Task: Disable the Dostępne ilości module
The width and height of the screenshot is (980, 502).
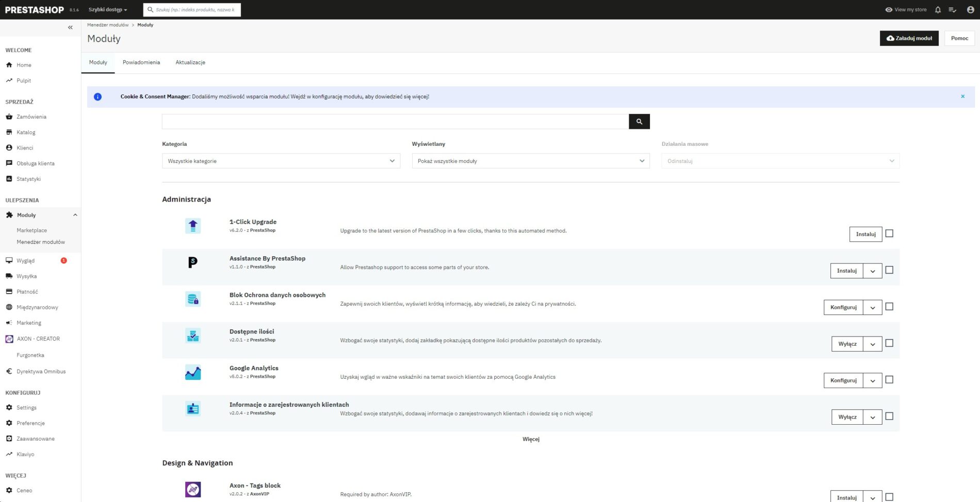Action: [x=847, y=344]
